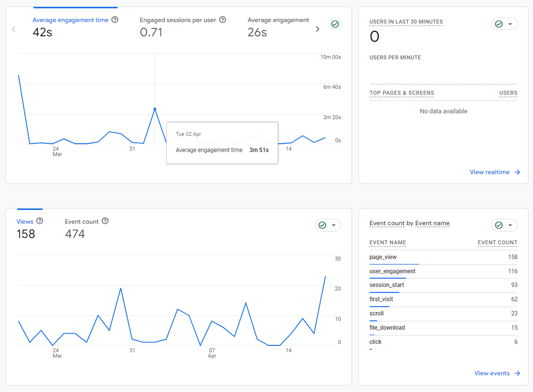Click green check status icon on engagement card
This screenshot has height=392, width=533.
point(335,24)
